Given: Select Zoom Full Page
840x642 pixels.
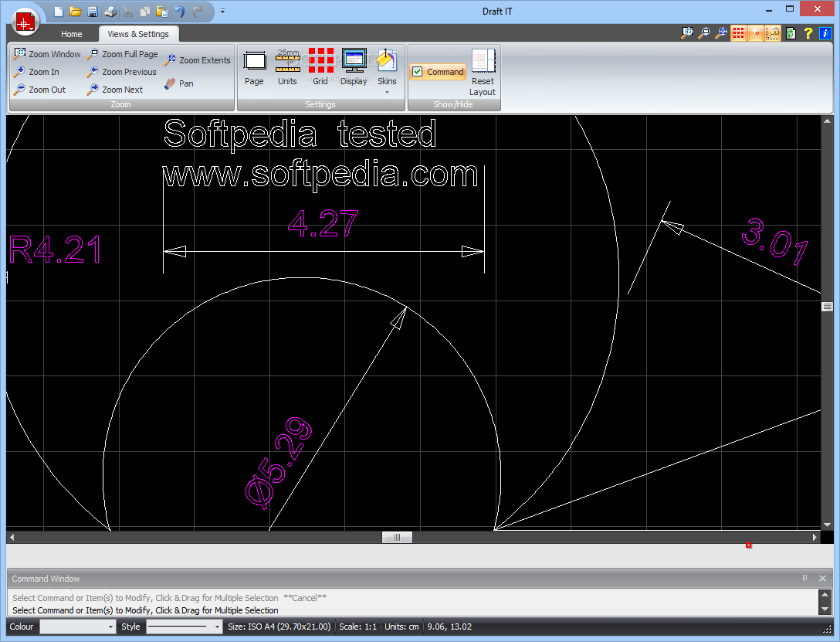Looking at the screenshot, I should (123, 54).
